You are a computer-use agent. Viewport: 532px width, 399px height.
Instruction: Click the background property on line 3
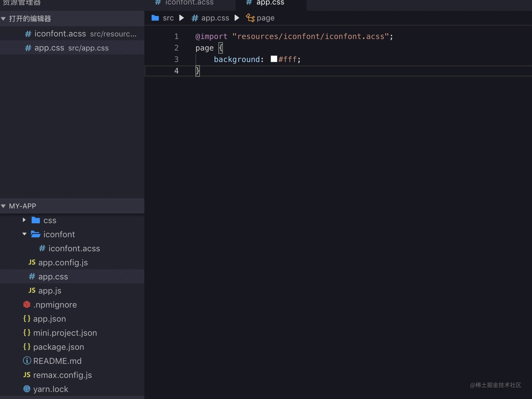237,59
